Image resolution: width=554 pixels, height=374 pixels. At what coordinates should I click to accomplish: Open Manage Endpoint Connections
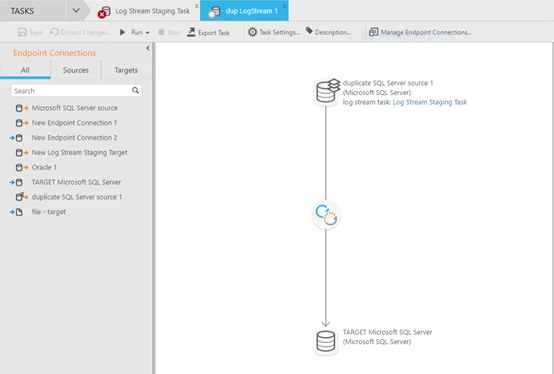pyautogui.click(x=420, y=32)
